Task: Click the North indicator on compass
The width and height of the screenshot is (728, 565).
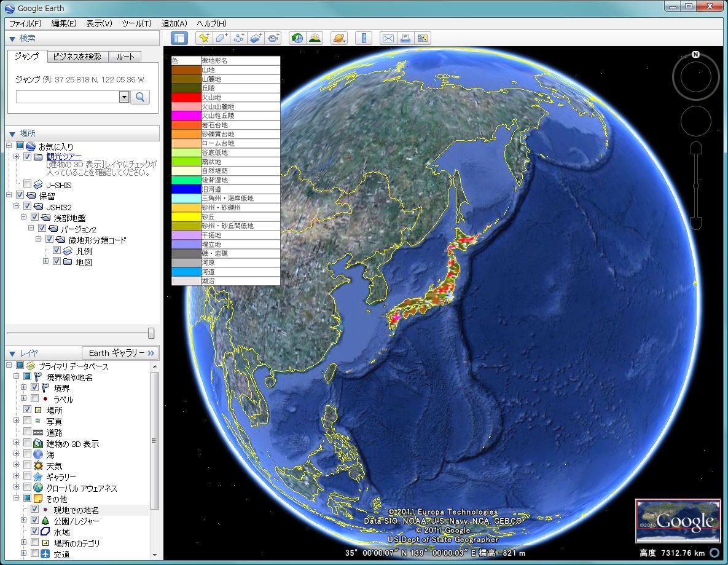Action: pyautogui.click(x=695, y=54)
